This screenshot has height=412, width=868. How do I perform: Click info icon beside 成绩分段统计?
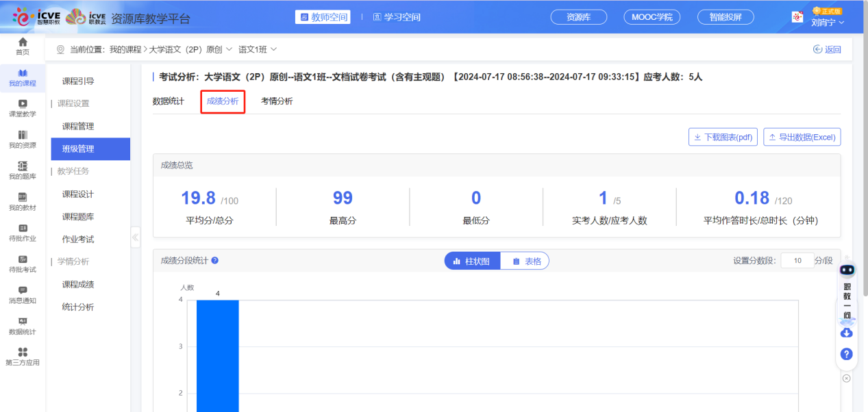tap(215, 261)
